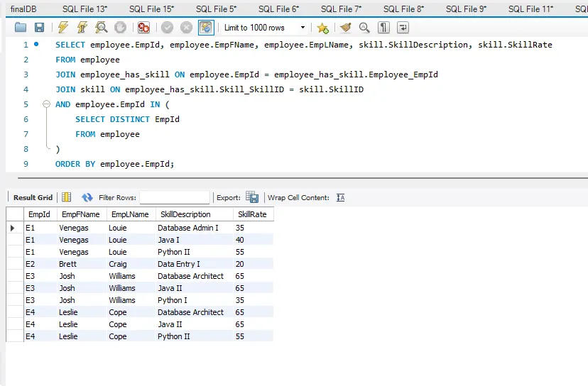Save the script with the floppy disk icon
The image size is (588, 386).
39,28
